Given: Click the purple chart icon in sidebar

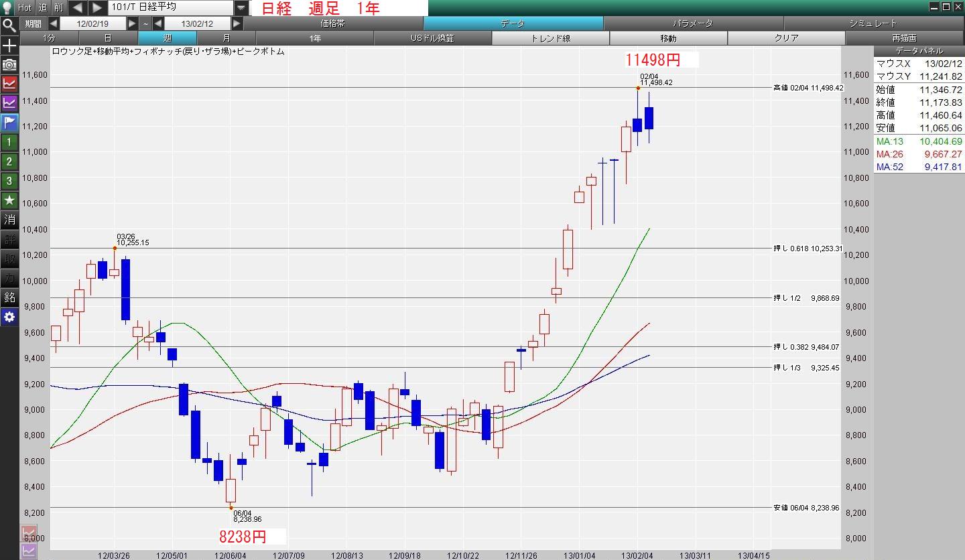Looking at the screenshot, I should (9, 103).
